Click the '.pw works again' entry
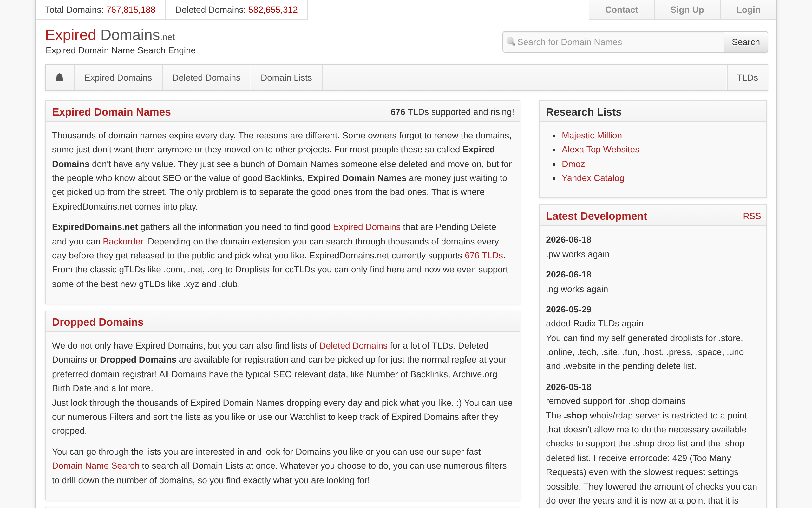 click(x=578, y=254)
